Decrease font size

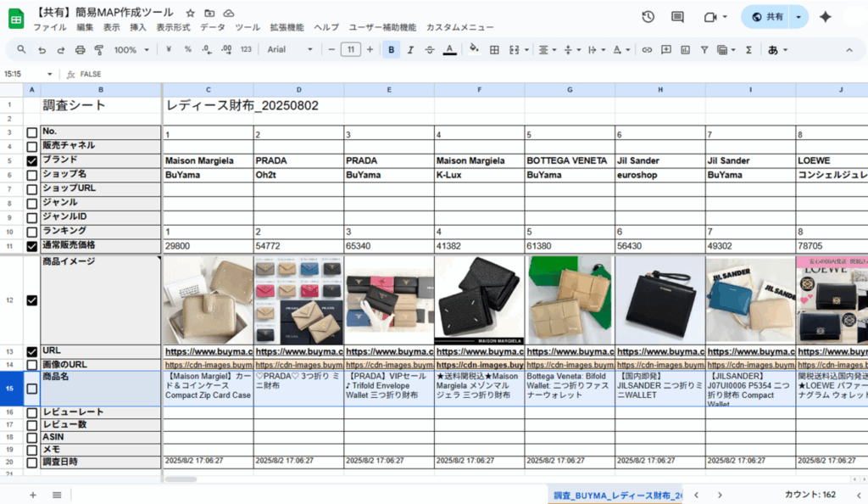pos(331,49)
